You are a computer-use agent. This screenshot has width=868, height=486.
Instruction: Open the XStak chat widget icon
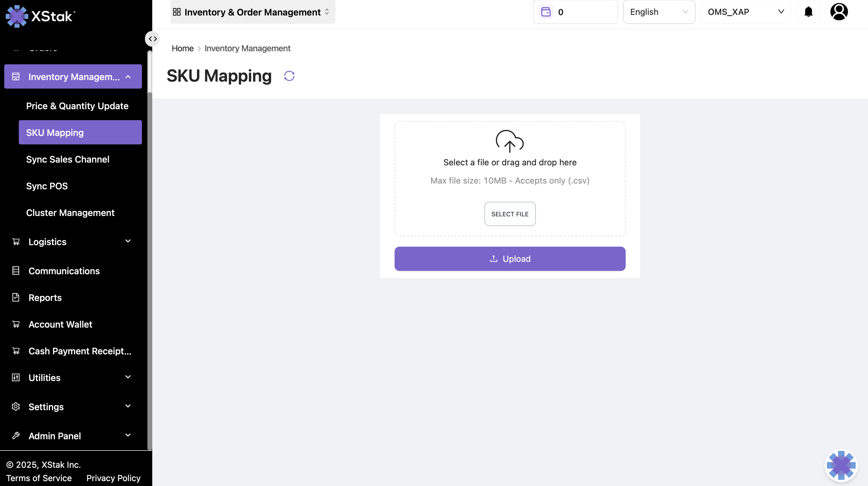(x=841, y=465)
